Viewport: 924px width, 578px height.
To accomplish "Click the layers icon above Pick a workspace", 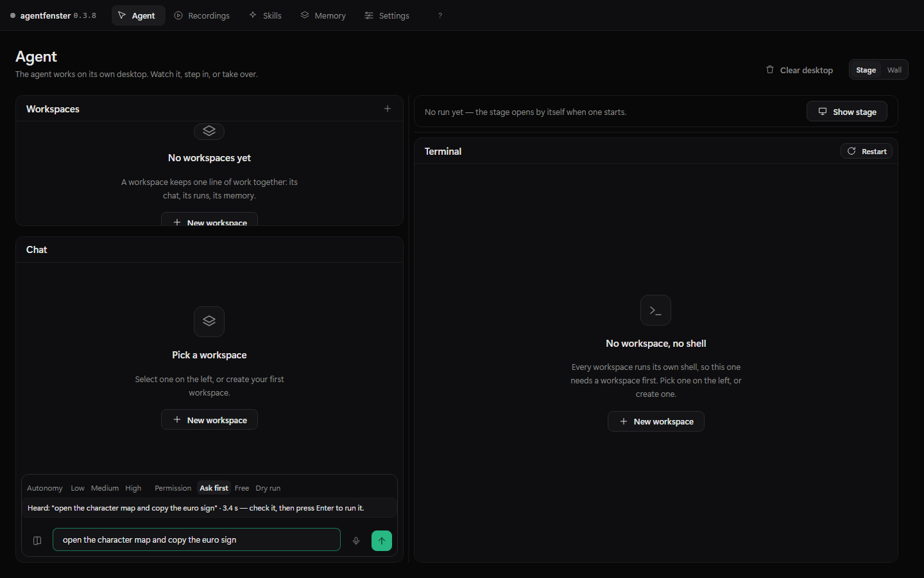I will (209, 321).
